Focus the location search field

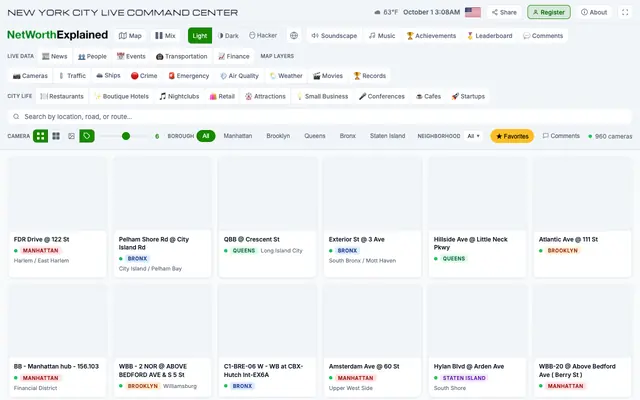coord(320,117)
